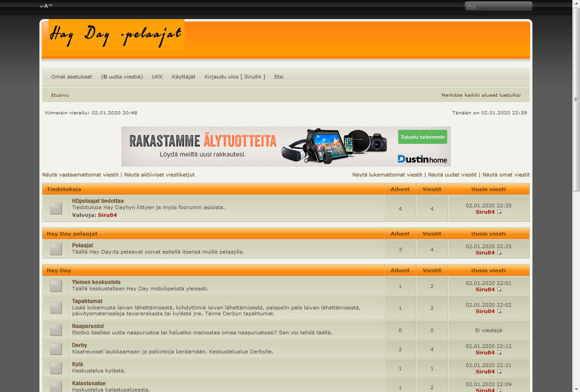Click the Hay Day -pelaajat logo
The height and width of the screenshot is (392, 580).
(117, 34)
